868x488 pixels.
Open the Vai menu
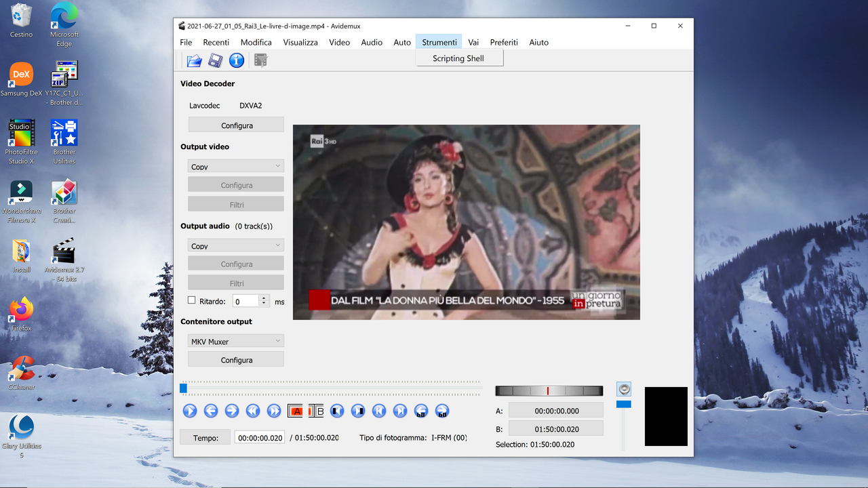pos(473,42)
